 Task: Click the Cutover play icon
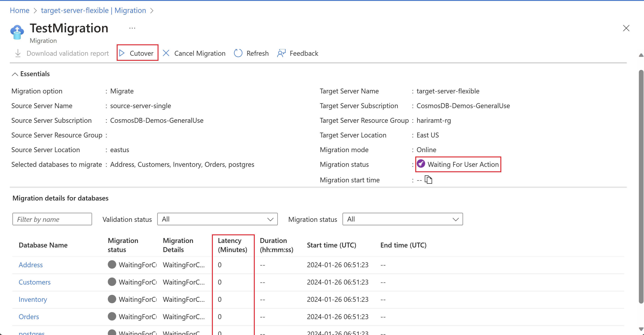tap(122, 53)
